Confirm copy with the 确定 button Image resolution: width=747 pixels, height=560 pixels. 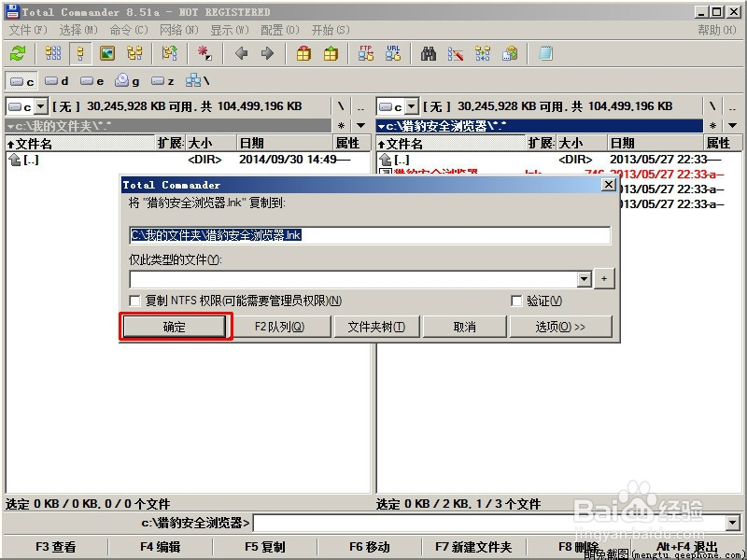click(175, 327)
